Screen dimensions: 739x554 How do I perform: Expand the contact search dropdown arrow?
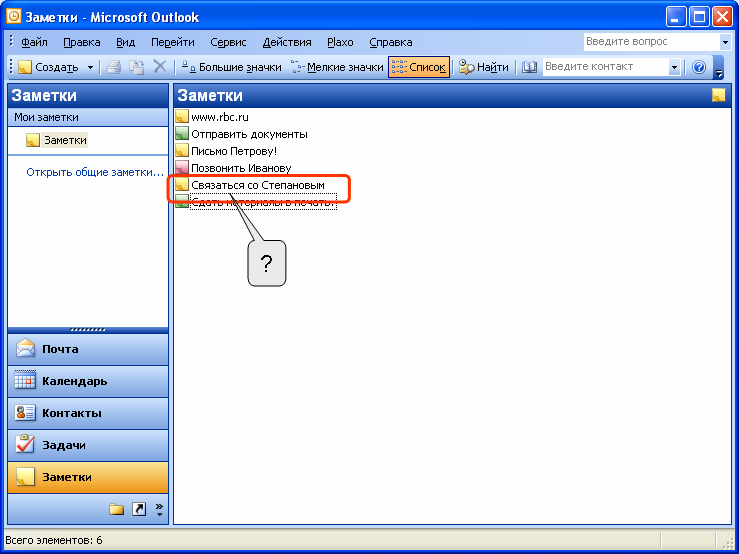pyautogui.click(x=674, y=67)
